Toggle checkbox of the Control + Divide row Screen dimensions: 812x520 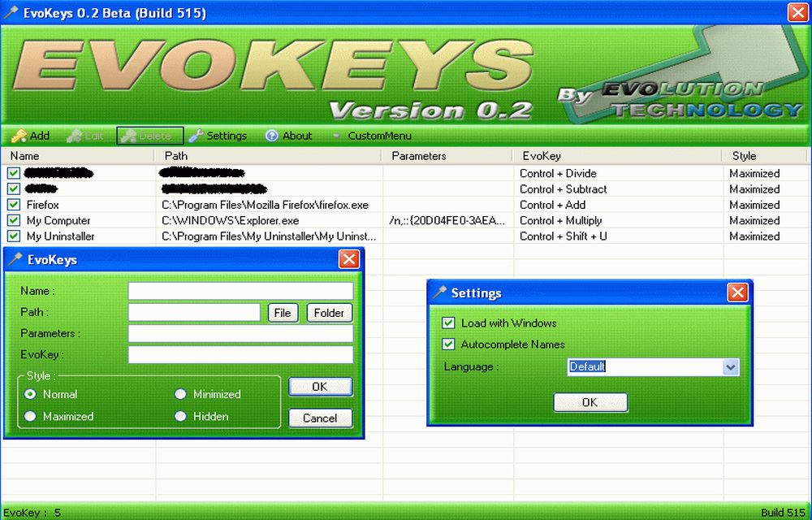[14, 173]
